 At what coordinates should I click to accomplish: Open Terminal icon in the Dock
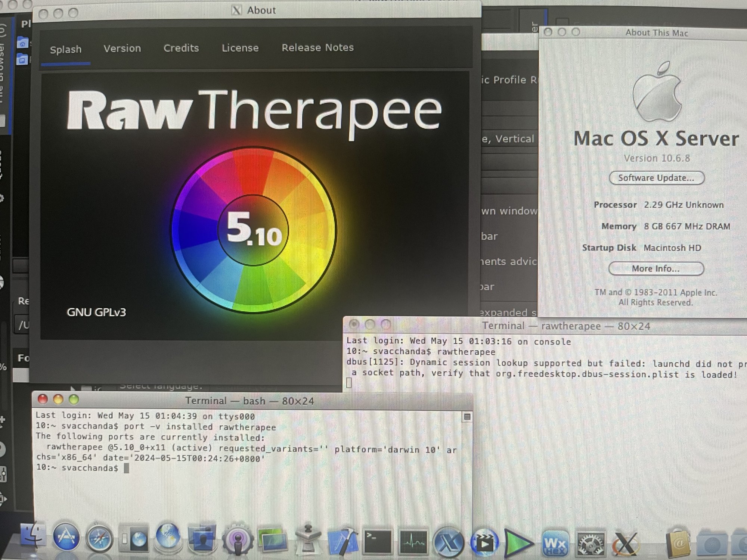point(378,541)
